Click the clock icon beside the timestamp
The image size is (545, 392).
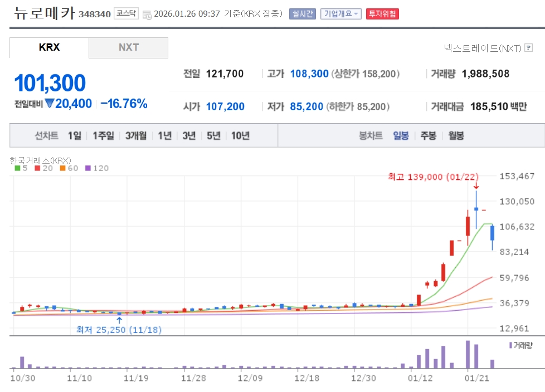click(x=147, y=15)
